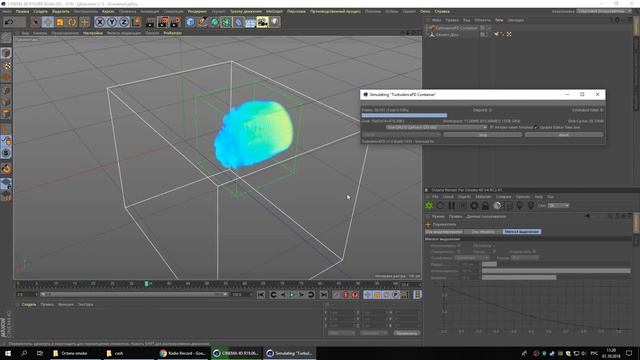Image resolution: width=640 pixels, height=360 pixels.
Task: Open the File menu in Octane Live Viewer
Action: pos(435,197)
